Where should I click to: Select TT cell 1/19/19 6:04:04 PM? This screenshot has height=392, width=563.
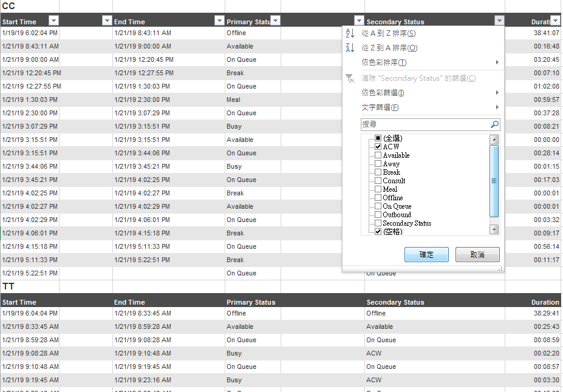29,314
